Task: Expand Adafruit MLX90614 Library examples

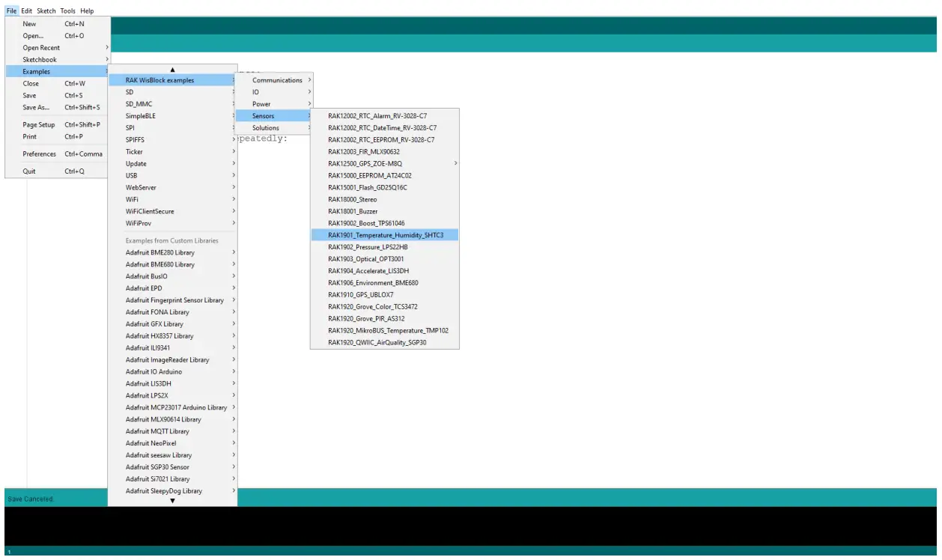Action: [173, 419]
